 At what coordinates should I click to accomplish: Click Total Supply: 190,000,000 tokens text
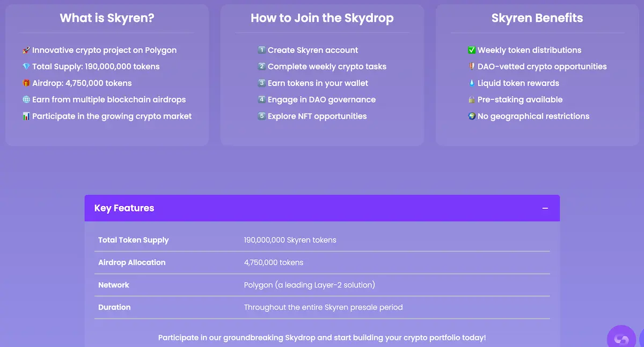96,67
